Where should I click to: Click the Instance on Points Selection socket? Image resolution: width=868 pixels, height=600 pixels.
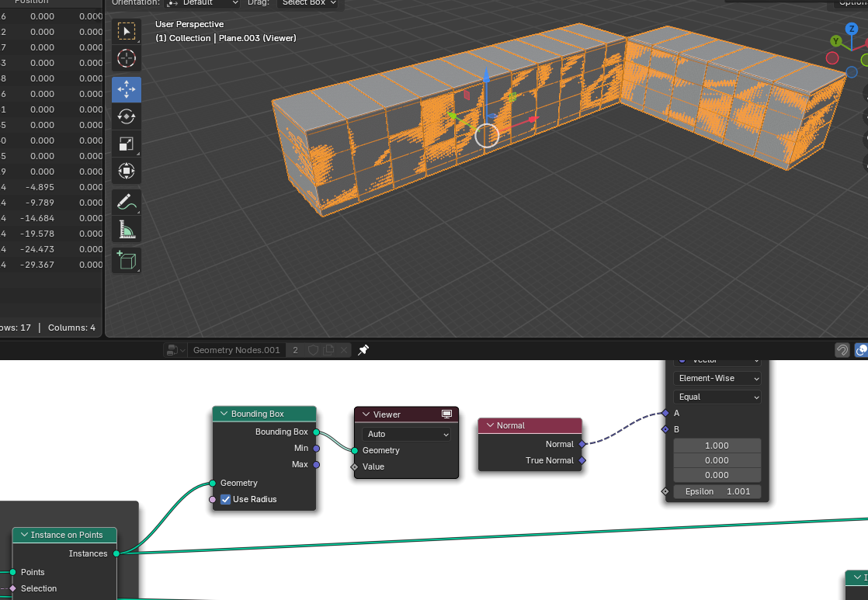[x=12, y=588]
